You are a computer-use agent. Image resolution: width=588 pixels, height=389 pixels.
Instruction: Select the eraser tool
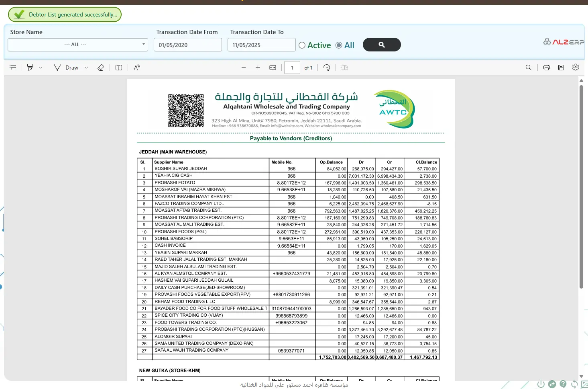pos(101,68)
